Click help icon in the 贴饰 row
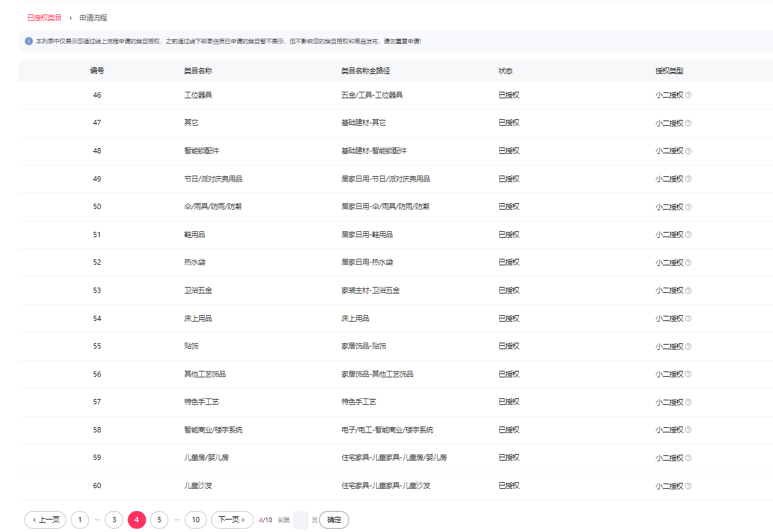This screenshot has width=773, height=532. coord(688,347)
